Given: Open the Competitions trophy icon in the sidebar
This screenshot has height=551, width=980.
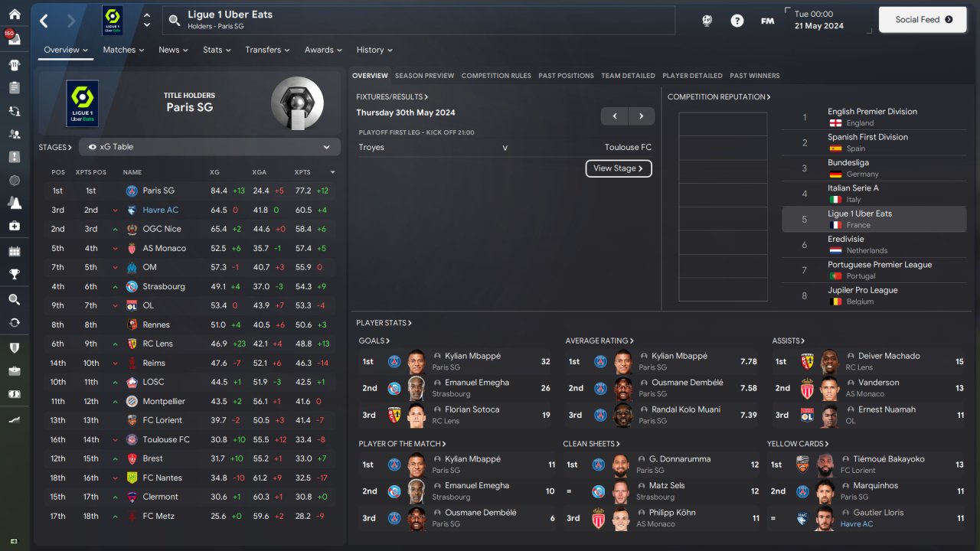Looking at the screenshot, I should point(15,274).
